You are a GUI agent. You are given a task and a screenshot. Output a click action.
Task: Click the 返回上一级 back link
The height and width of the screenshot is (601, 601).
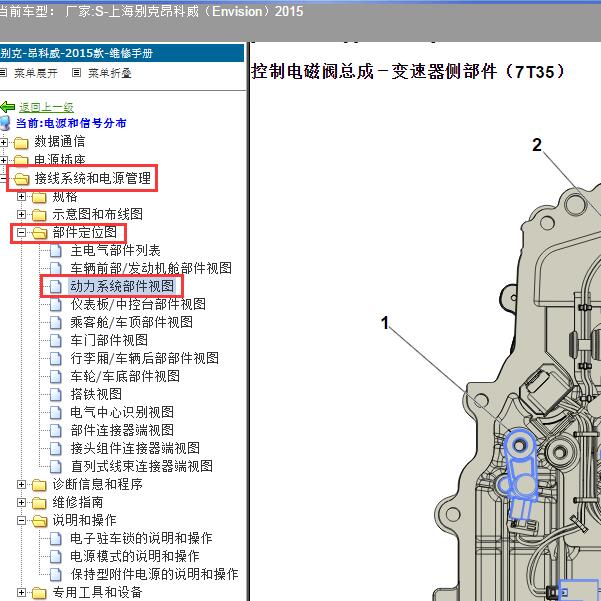[46, 107]
